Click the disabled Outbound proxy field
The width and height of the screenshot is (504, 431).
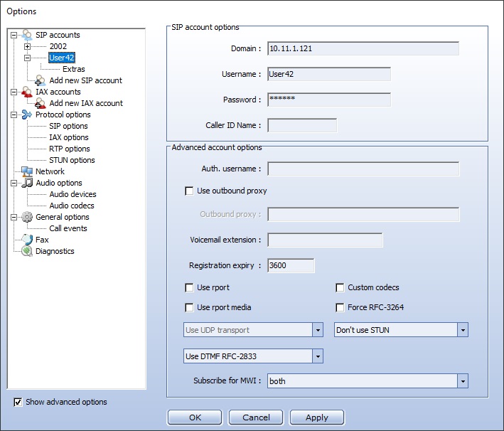coord(363,215)
